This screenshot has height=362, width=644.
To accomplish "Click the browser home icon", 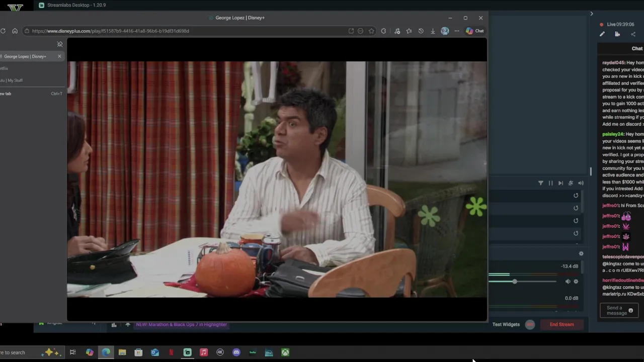I will pos(15,31).
